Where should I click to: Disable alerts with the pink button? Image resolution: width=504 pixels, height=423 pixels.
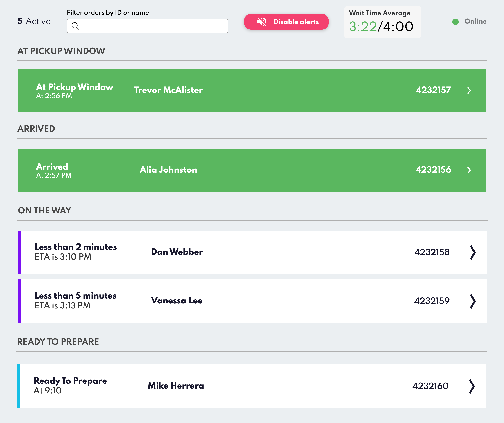tap(286, 22)
